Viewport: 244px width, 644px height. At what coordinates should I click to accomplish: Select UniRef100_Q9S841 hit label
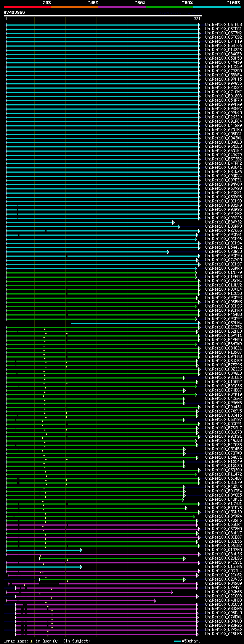[223, 167]
